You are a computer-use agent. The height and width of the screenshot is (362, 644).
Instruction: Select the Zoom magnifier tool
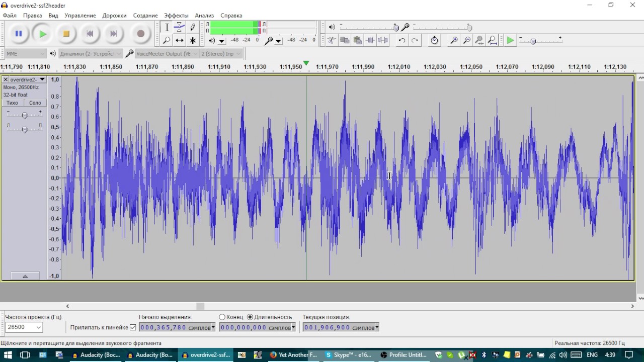point(167,40)
